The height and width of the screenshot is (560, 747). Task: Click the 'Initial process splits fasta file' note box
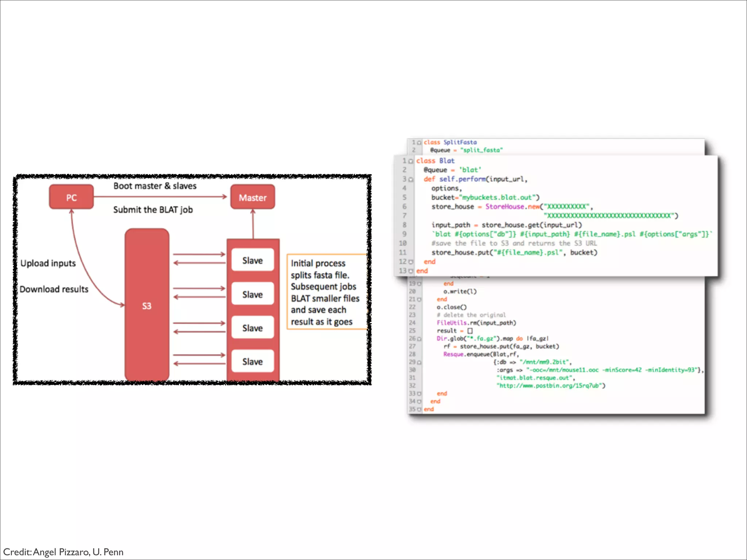pyautogui.click(x=326, y=292)
